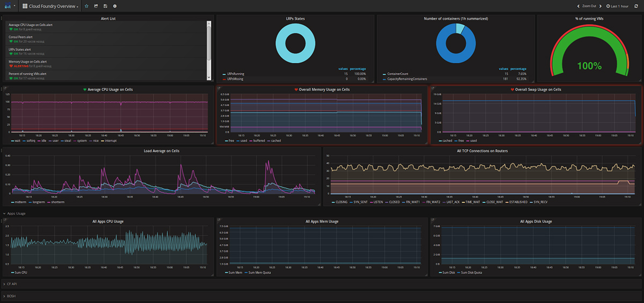Viewport: 644px width, 303px height.
Task: Click the Sum Mem Quota legend color swatch
Action: coord(246,272)
